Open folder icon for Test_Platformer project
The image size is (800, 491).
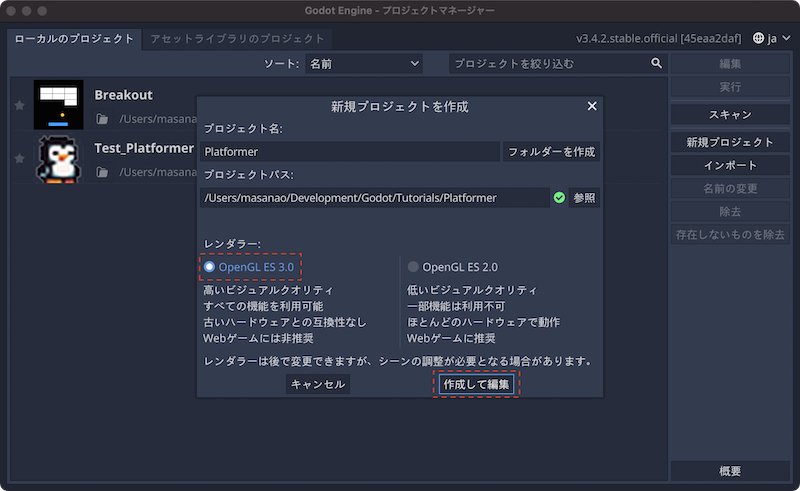(102, 172)
